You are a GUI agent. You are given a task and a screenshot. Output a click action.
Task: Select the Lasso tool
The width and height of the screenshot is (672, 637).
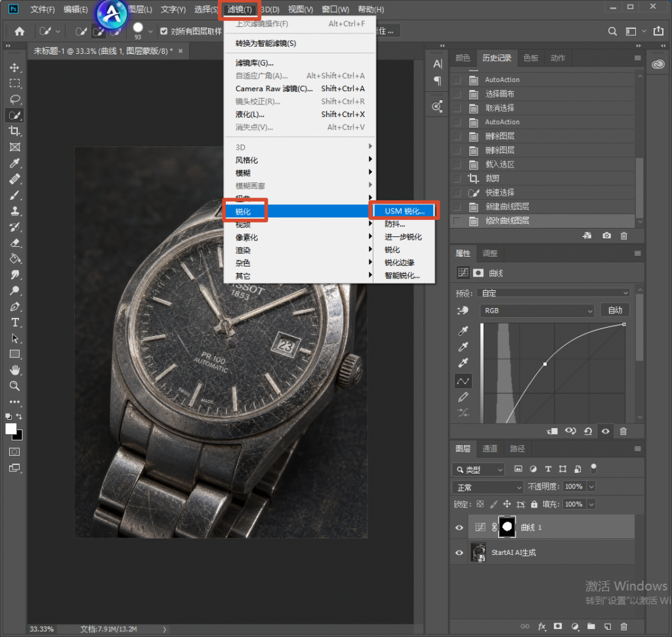coord(14,100)
